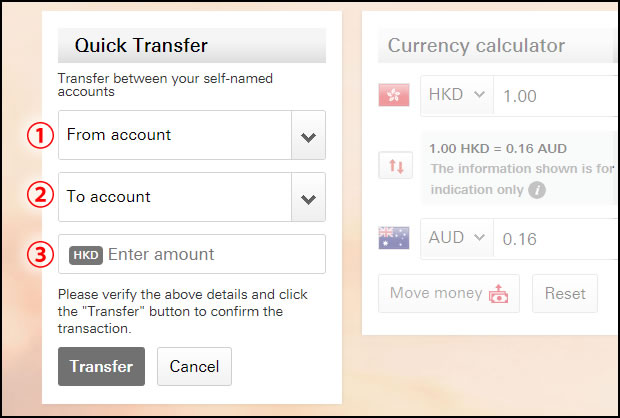
Task: Click the Enter amount input field
Action: [192, 254]
